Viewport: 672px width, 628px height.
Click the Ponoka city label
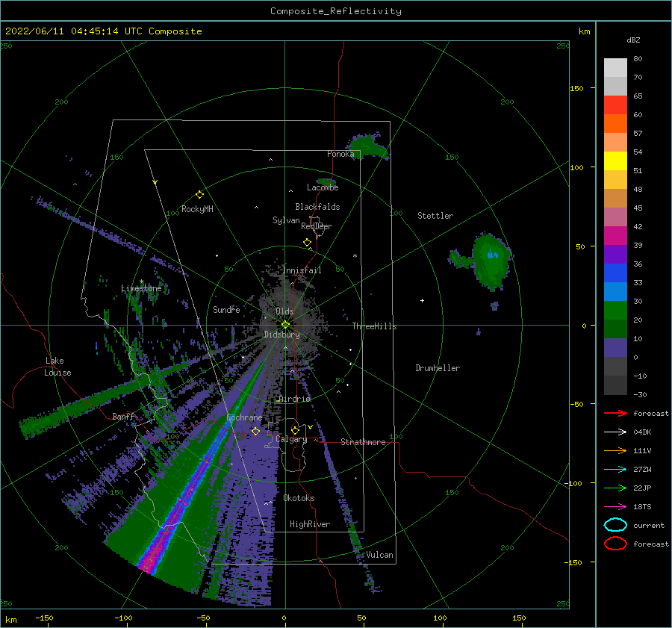[340, 154]
